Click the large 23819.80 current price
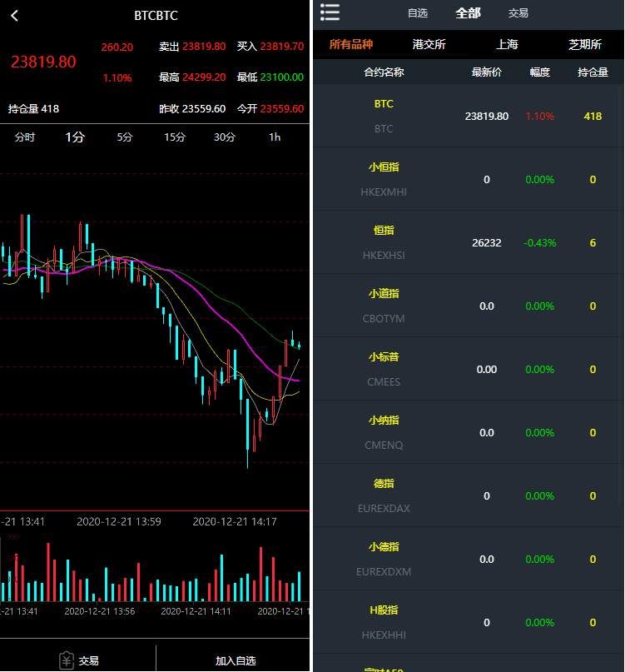Viewport: 625px width, 672px height. (43, 62)
